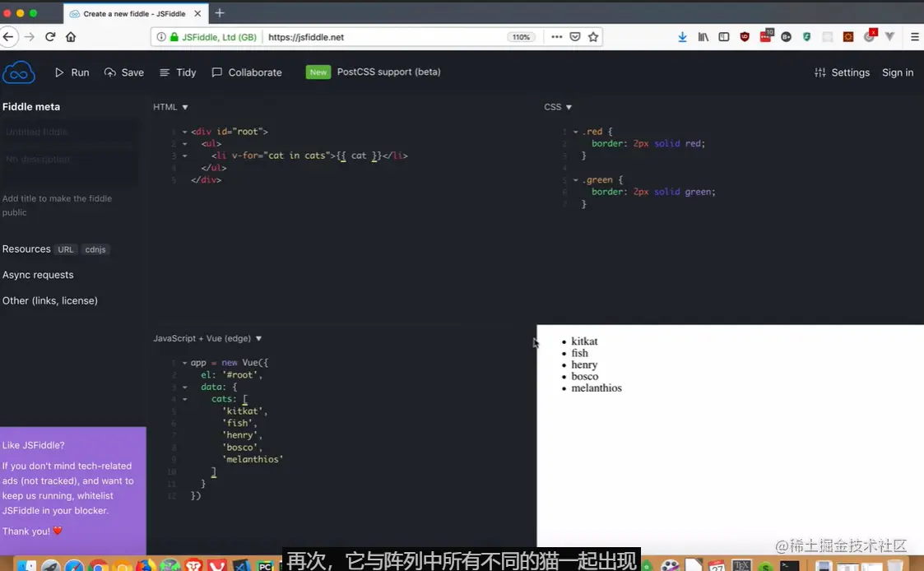This screenshot has height=571, width=924.
Task: Click the 'bosco' string in JavaScript
Action: tap(239, 448)
